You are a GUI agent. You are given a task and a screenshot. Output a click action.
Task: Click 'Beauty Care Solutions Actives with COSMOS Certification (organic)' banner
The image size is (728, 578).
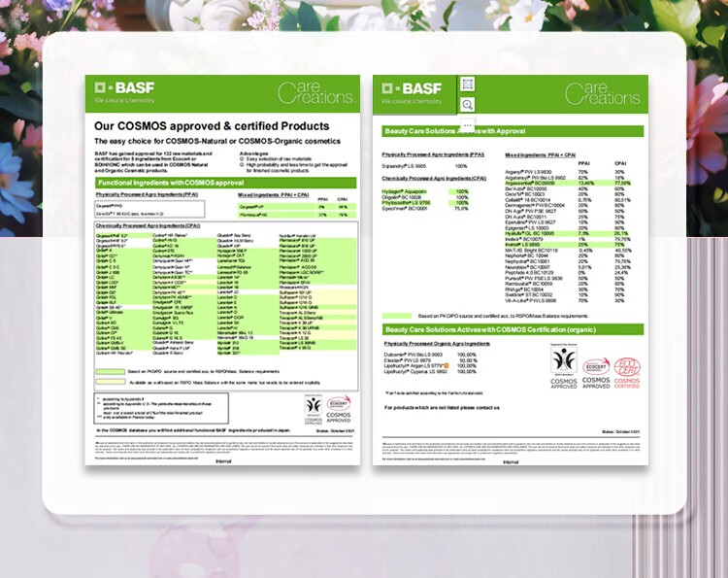513,329
